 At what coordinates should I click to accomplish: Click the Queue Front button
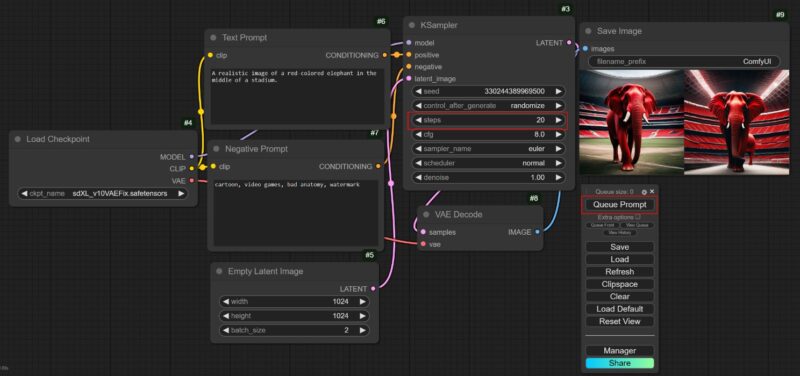[x=603, y=225]
